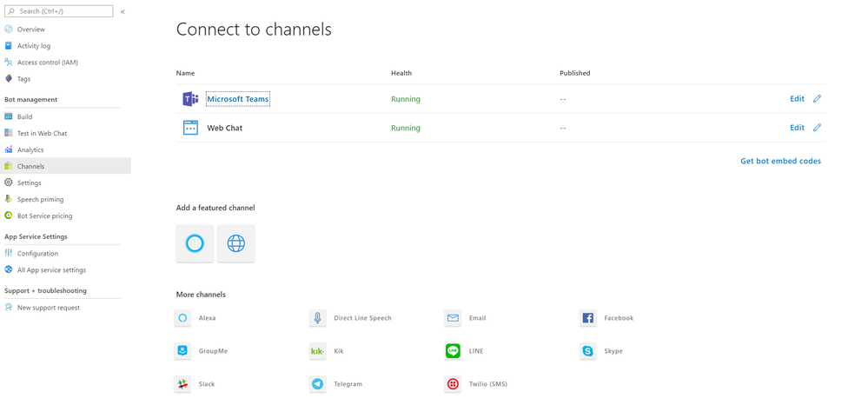The image size is (868, 405).
Task: Click the Microsoft Teams logo icon
Action: click(190, 99)
